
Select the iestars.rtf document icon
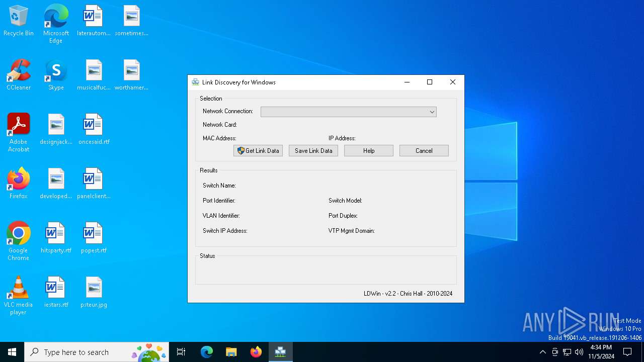(56, 293)
